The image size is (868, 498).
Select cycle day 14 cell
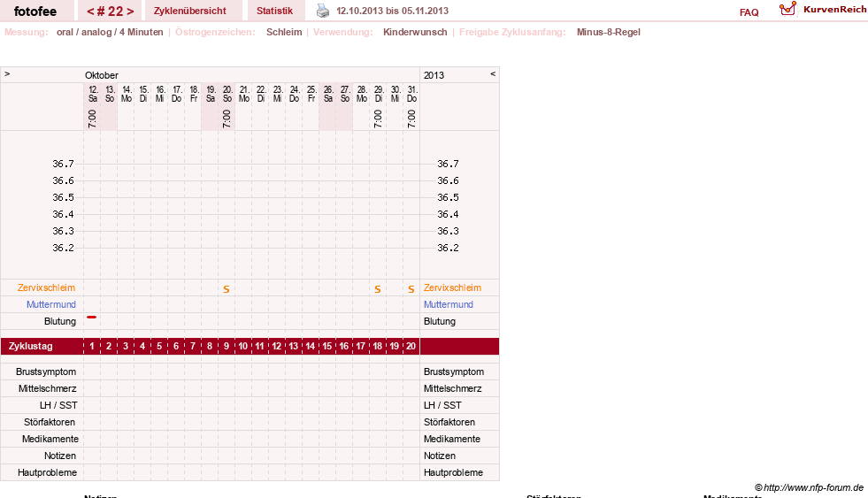click(x=311, y=346)
